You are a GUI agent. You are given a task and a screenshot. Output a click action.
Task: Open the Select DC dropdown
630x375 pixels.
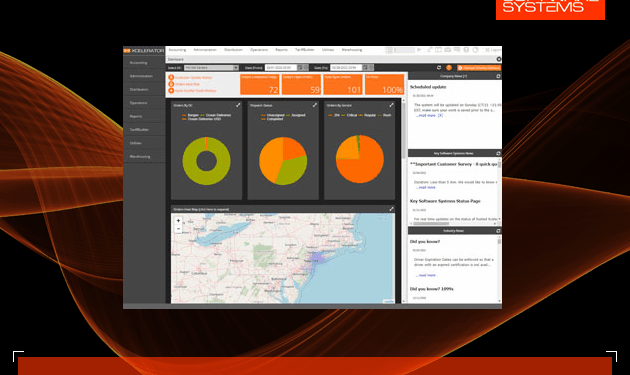pyautogui.click(x=211, y=68)
